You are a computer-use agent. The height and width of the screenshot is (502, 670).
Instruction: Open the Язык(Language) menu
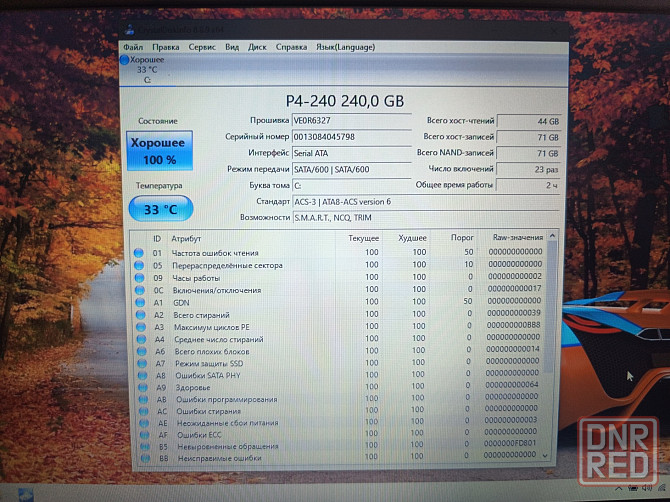(343, 47)
